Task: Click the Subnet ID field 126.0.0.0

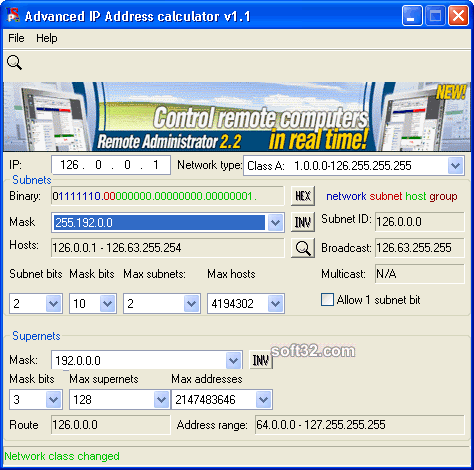Action: 420,222
